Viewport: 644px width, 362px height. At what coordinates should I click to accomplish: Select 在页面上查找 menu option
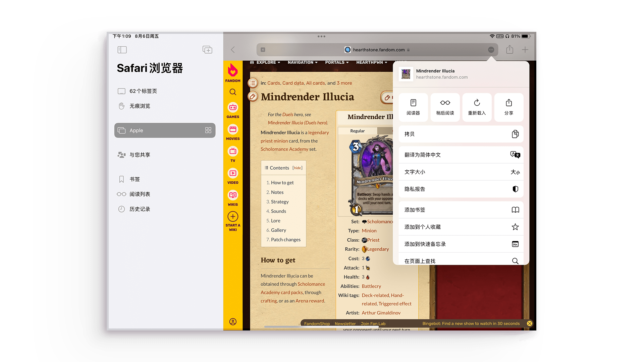click(460, 261)
